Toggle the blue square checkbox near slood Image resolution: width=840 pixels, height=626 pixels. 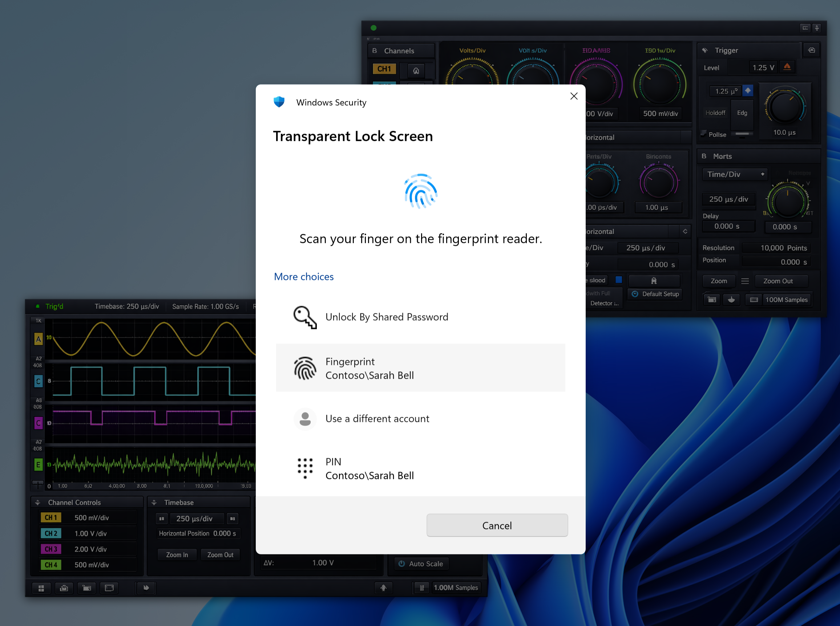click(x=619, y=280)
